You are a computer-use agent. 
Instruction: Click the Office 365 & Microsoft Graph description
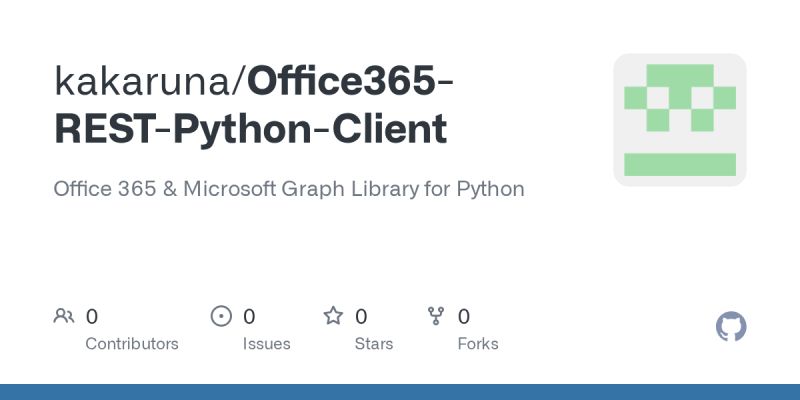coord(289,188)
